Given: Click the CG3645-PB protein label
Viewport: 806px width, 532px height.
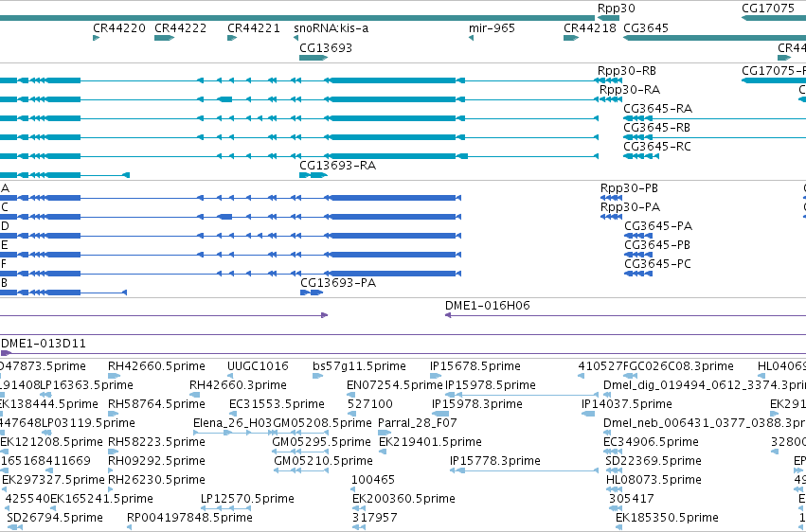Looking at the screenshot, I should [657, 245].
